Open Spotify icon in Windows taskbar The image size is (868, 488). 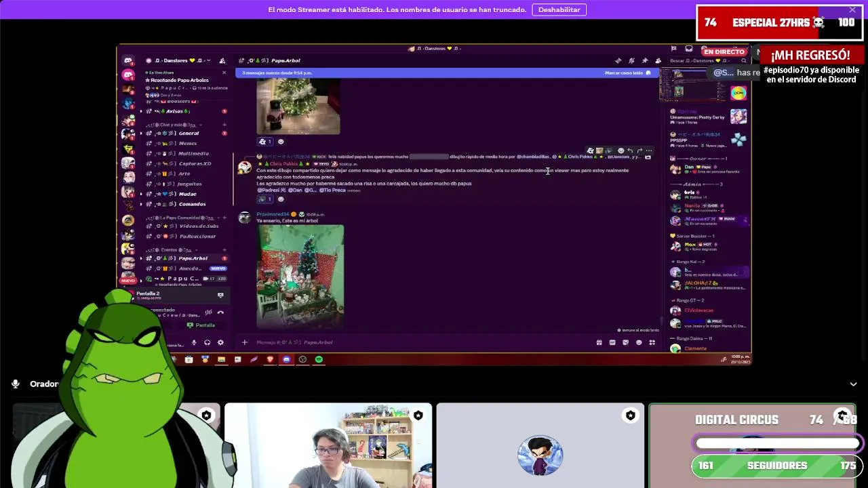pos(319,359)
